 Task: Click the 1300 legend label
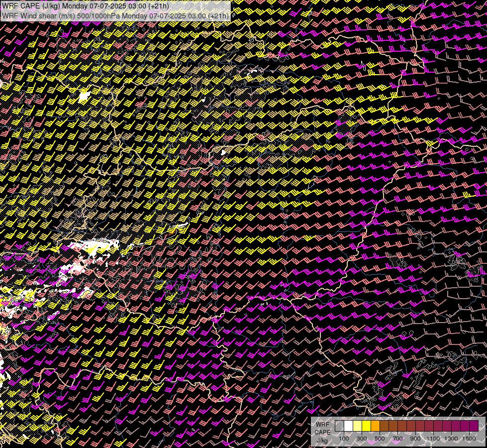click(451, 439)
